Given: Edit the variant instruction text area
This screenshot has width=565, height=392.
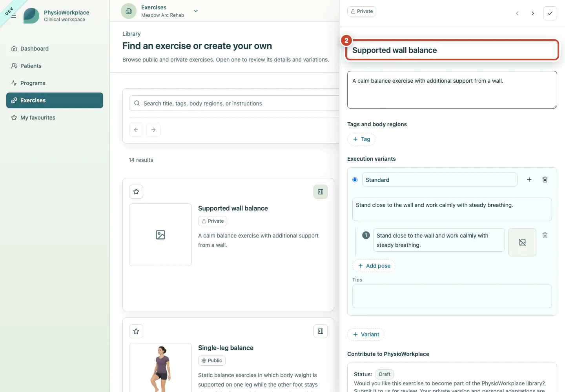Looking at the screenshot, I should (x=452, y=209).
